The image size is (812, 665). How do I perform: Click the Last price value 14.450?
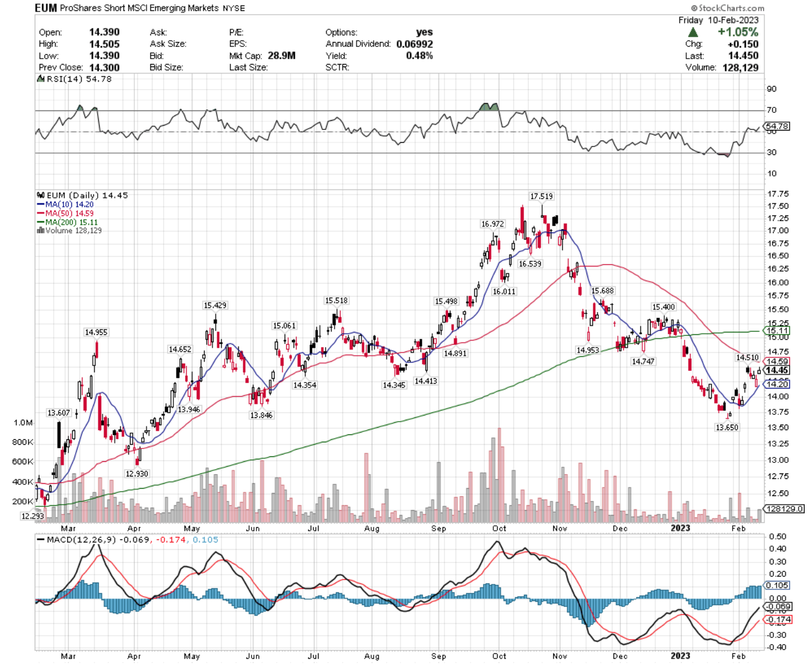point(744,56)
